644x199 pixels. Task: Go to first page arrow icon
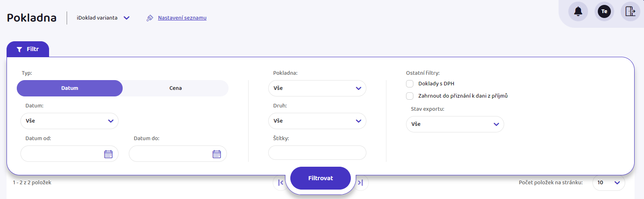(x=280, y=183)
